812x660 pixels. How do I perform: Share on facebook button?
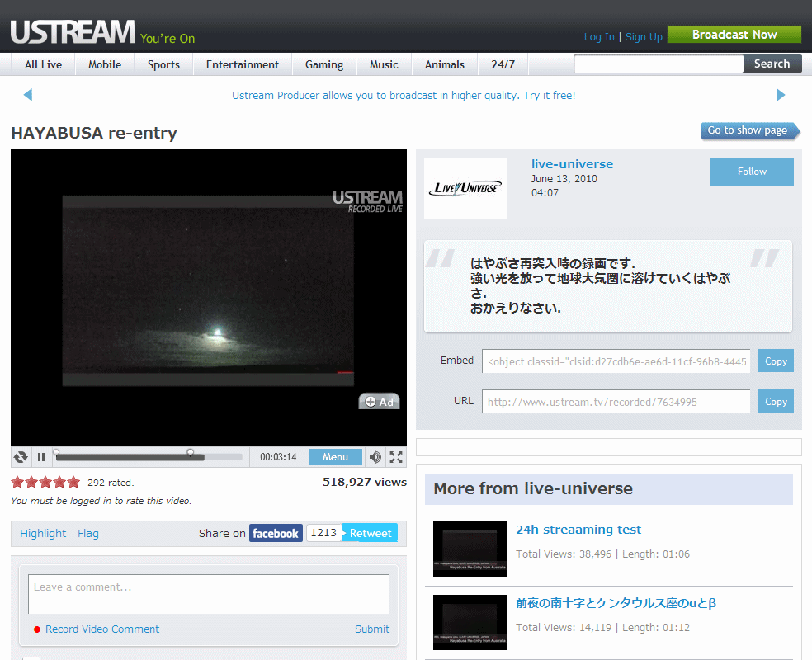276,533
